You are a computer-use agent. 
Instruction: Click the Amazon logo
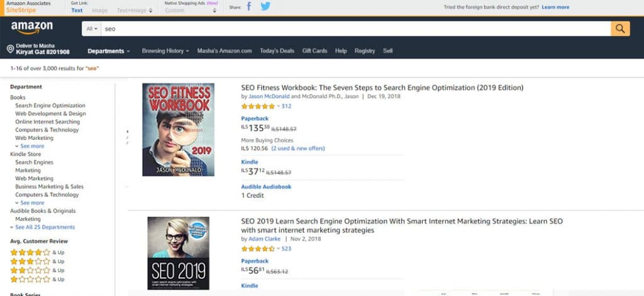tap(31, 28)
